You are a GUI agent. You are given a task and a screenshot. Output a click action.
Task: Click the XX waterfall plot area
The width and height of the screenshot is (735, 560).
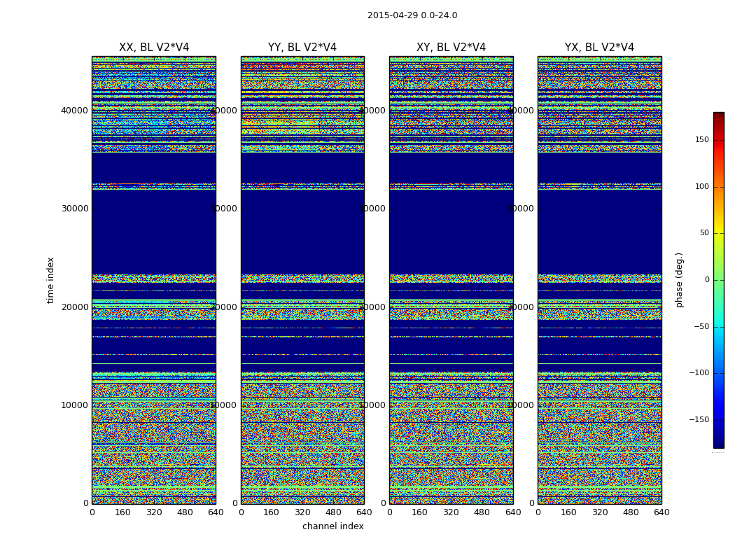[x=154, y=280]
